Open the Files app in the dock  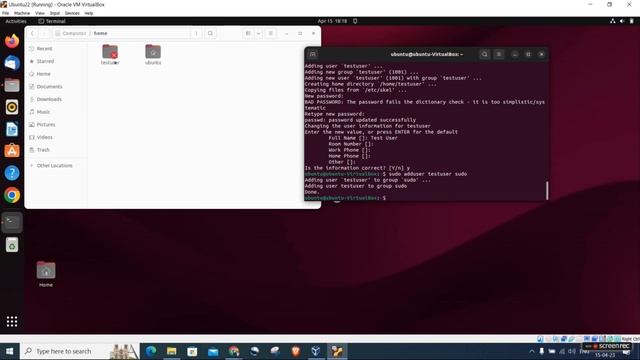pyautogui.click(x=12, y=85)
